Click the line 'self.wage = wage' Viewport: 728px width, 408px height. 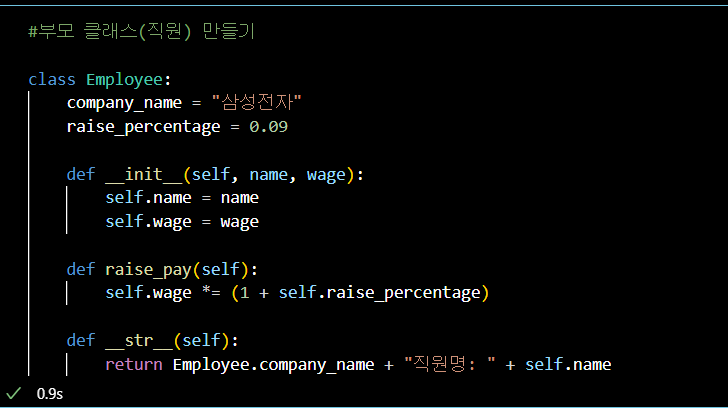182,222
